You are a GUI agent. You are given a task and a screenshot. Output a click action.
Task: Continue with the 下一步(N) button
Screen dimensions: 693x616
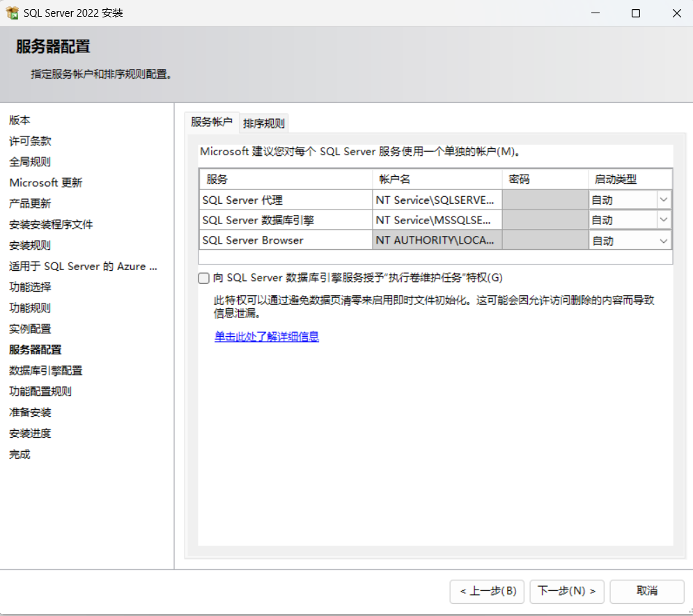click(x=567, y=591)
